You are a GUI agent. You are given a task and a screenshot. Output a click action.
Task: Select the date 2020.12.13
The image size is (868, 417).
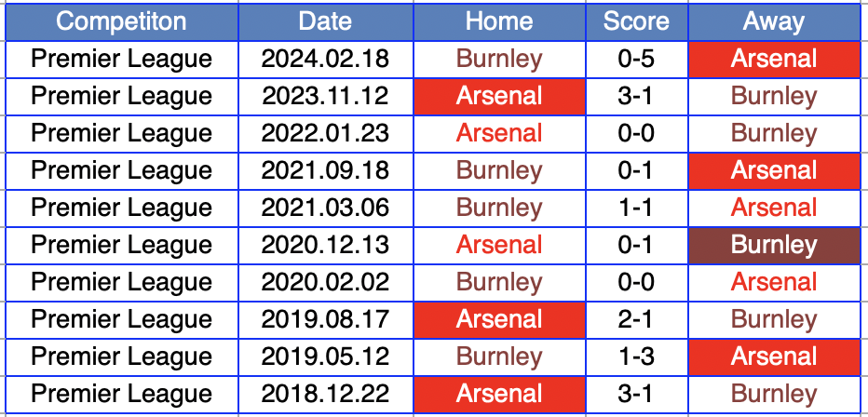[325, 245]
